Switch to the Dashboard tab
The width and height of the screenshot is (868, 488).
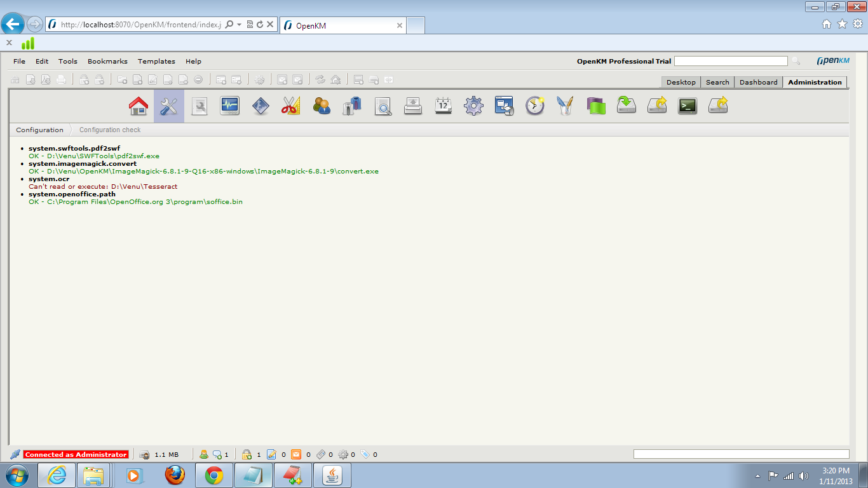(x=758, y=82)
